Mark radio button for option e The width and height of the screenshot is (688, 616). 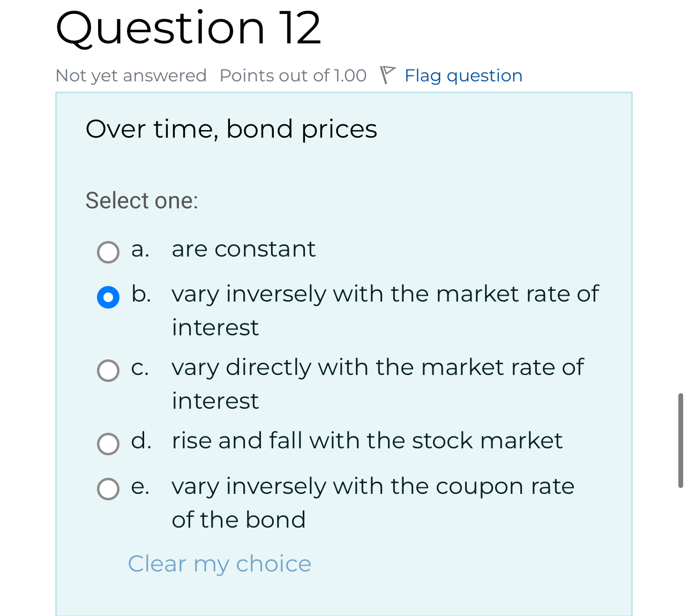[x=108, y=489]
